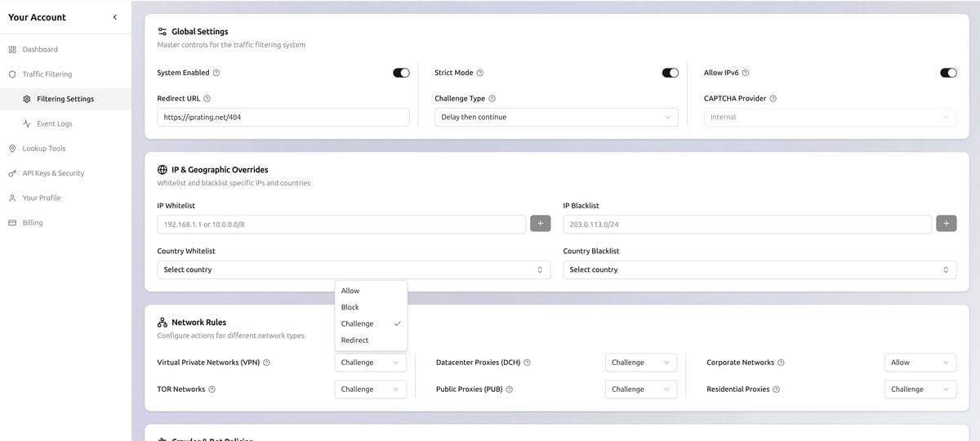Focus the Redirect URL input field
Image resolution: width=980 pixels, height=441 pixels.
[283, 118]
